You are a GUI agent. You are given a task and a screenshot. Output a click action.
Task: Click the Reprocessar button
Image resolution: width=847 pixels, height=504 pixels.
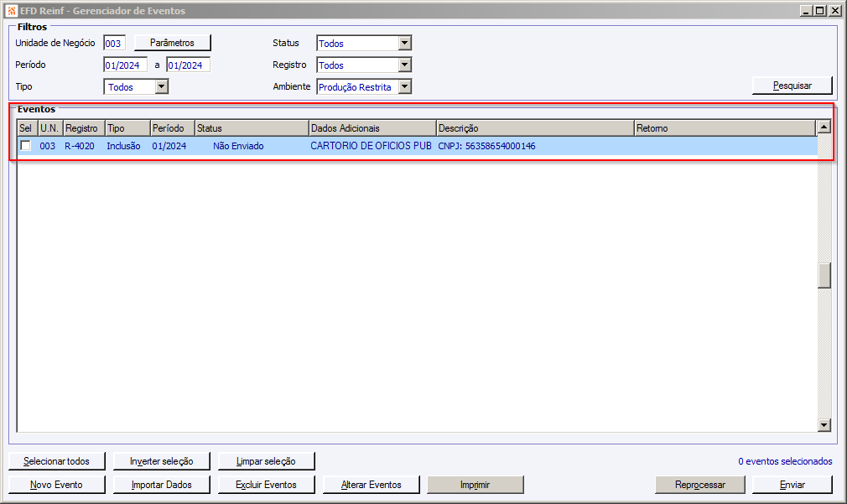(x=700, y=485)
